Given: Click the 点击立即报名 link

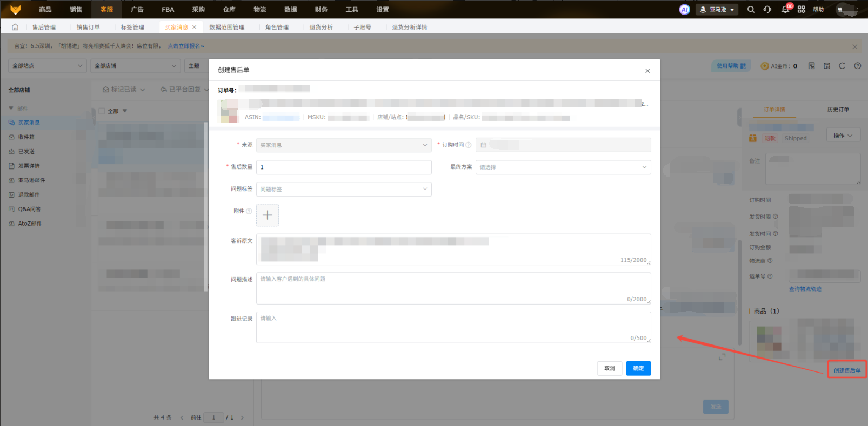Looking at the screenshot, I should tap(186, 46).
